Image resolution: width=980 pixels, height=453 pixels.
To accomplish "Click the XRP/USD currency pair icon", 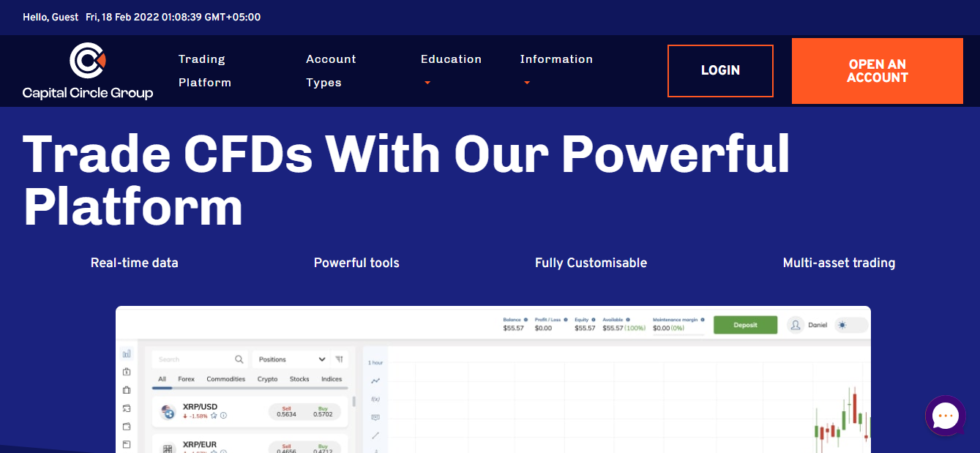I will (168, 411).
